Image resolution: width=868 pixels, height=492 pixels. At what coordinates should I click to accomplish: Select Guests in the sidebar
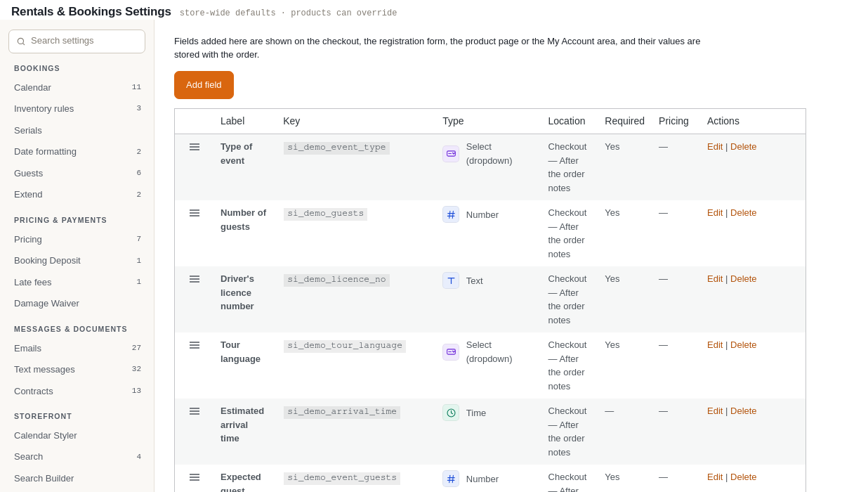[77, 174]
